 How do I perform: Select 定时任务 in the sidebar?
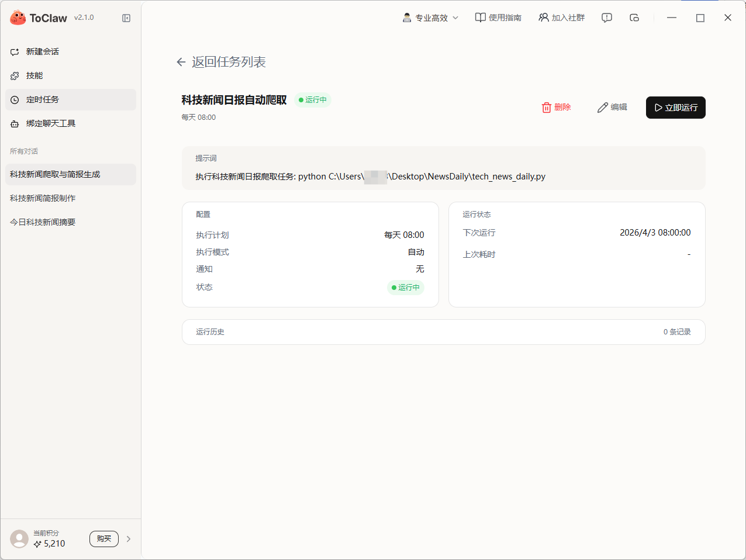click(x=42, y=99)
